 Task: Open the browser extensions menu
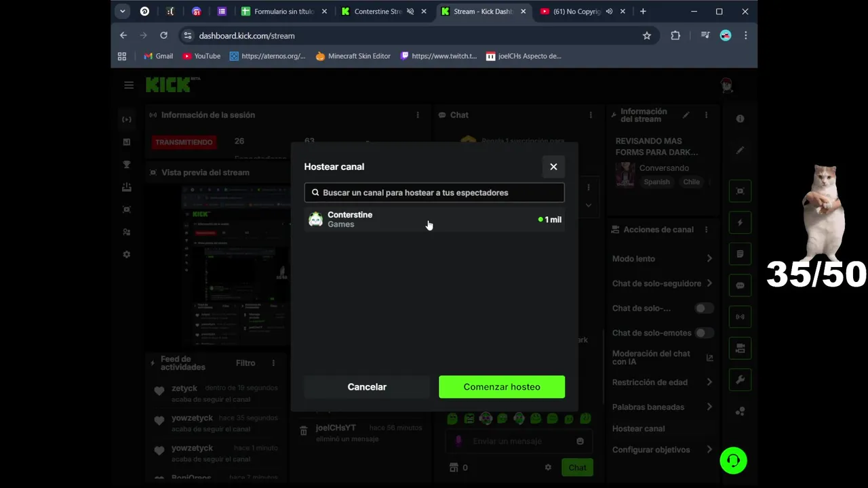pos(675,36)
